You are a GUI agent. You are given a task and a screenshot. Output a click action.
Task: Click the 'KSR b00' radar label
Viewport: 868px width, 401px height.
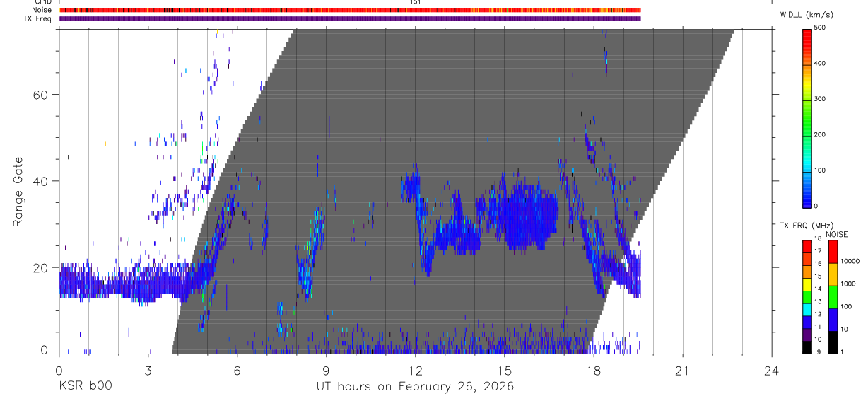click(85, 387)
